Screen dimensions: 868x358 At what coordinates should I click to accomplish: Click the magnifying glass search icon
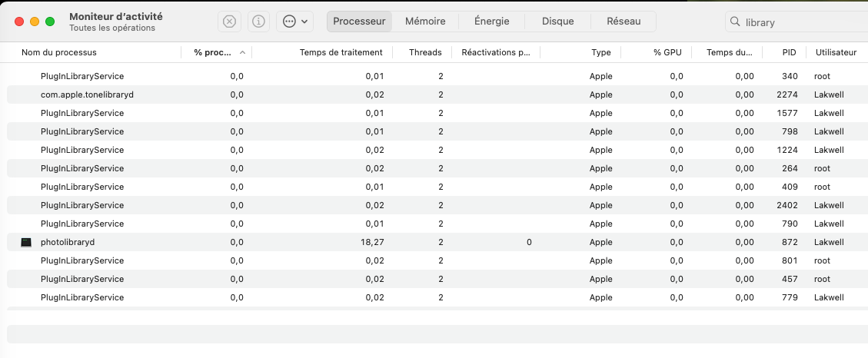click(736, 22)
